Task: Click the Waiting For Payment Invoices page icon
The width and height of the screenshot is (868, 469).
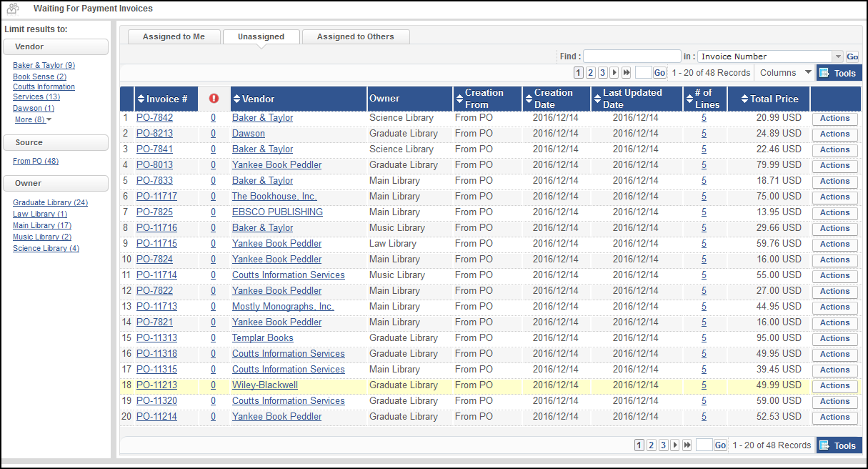Action: click(x=12, y=9)
